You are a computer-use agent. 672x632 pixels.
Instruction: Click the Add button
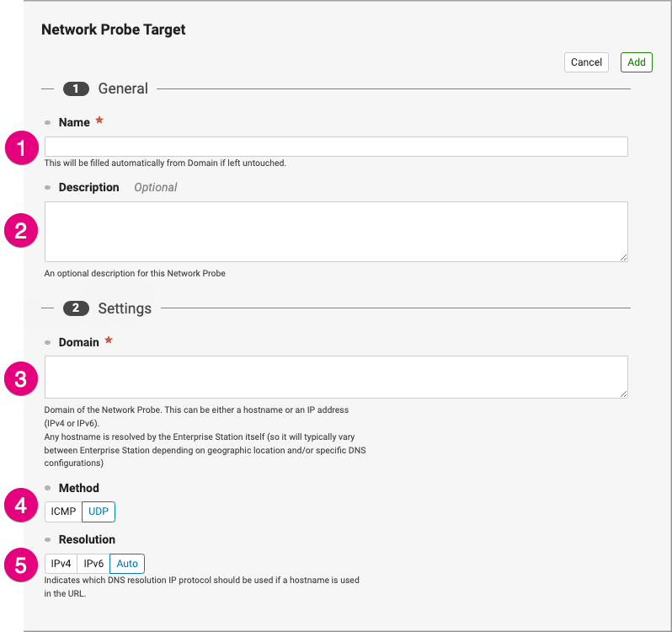click(636, 62)
